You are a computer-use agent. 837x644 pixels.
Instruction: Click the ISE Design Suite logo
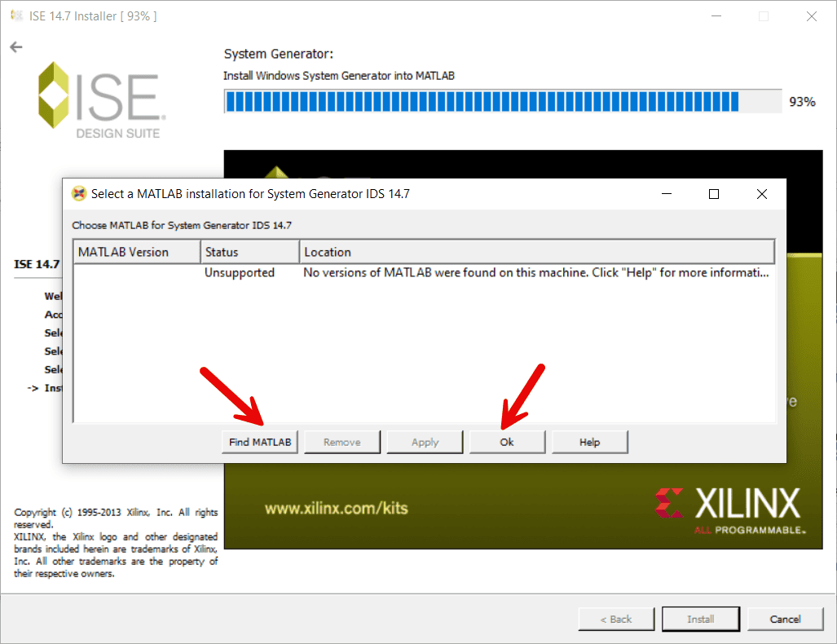tap(100, 98)
